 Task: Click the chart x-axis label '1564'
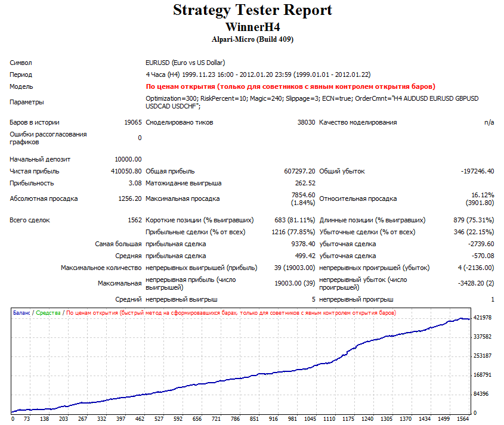[x=463, y=419]
